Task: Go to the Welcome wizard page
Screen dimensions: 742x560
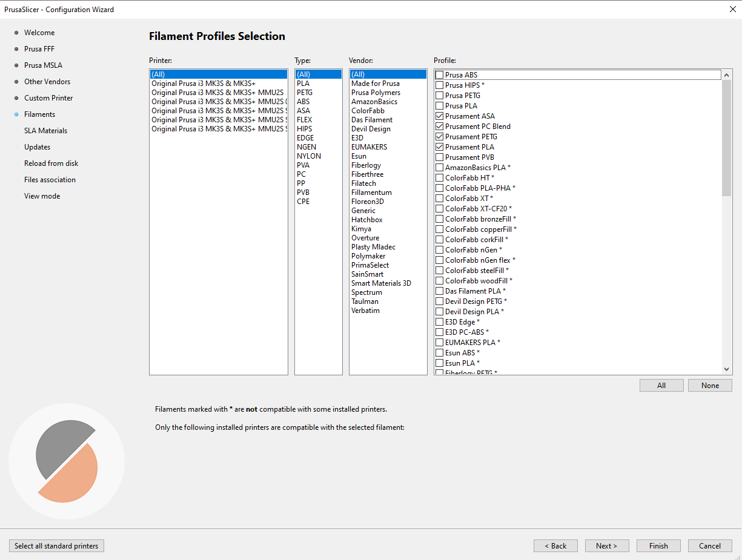Action: (x=39, y=33)
